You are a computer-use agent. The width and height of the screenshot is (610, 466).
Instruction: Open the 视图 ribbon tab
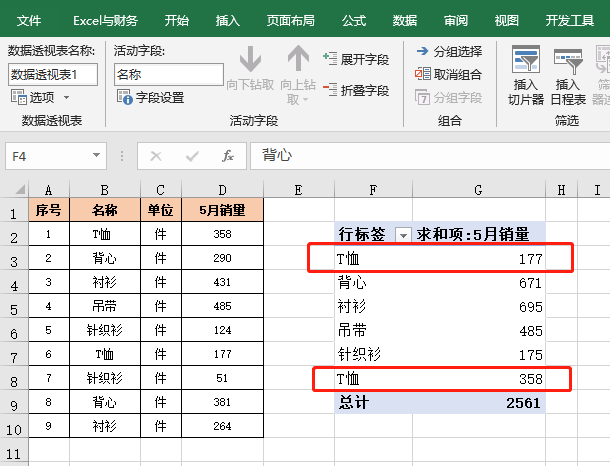click(x=507, y=20)
